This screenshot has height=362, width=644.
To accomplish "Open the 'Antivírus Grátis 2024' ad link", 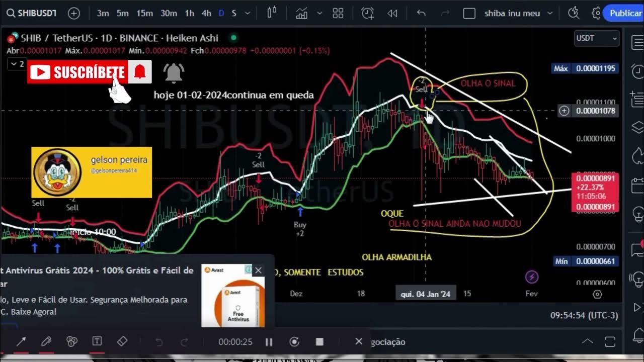I will [97, 277].
